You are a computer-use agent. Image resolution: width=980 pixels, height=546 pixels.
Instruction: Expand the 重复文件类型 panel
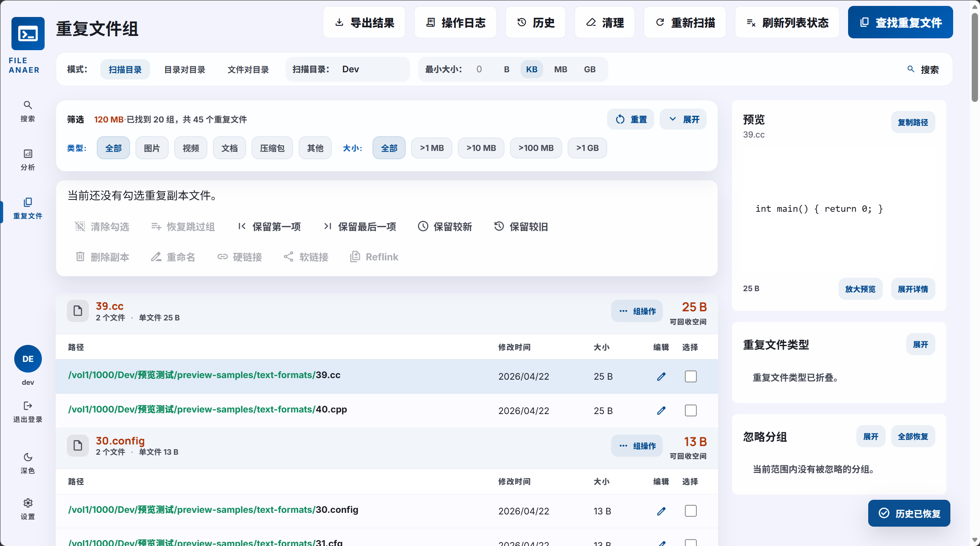[x=920, y=345]
